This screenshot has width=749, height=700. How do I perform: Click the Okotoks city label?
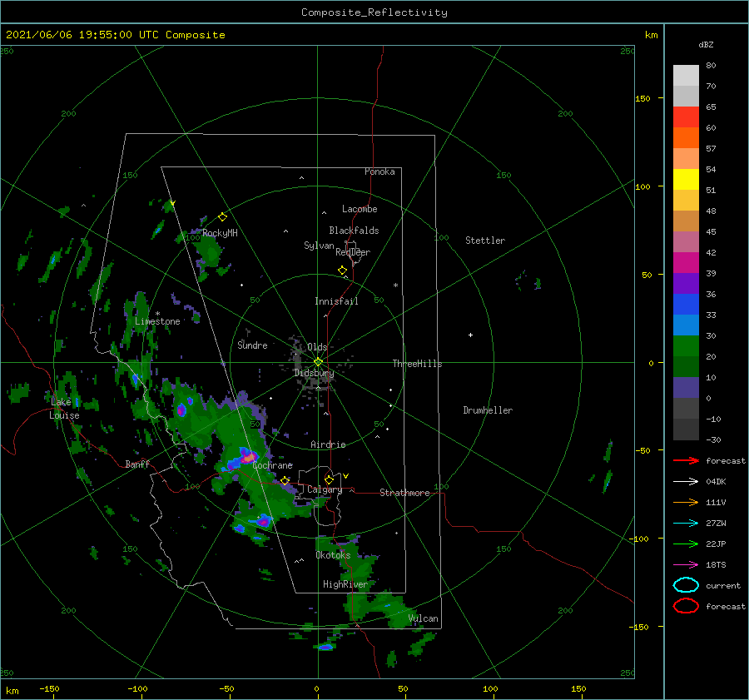(x=333, y=555)
